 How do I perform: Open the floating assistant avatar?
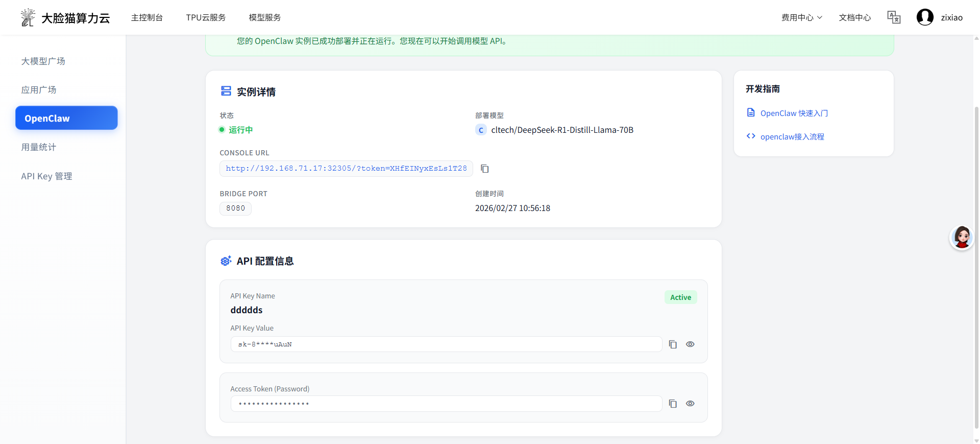(x=962, y=238)
